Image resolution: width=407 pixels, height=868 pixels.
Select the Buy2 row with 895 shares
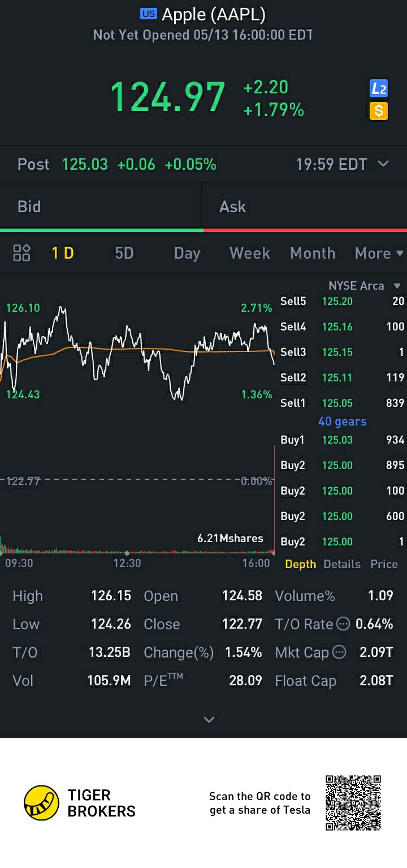click(x=342, y=465)
